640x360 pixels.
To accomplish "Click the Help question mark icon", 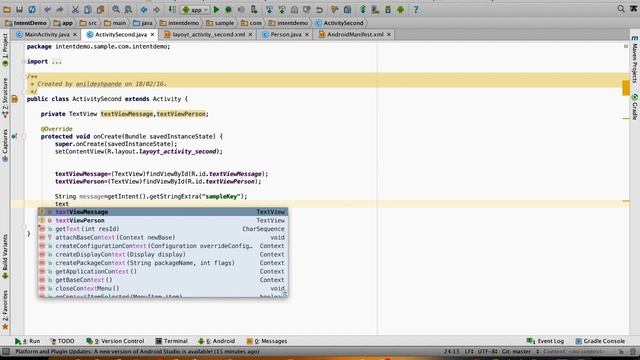I will pyautogui.click(x=416, y=9).
